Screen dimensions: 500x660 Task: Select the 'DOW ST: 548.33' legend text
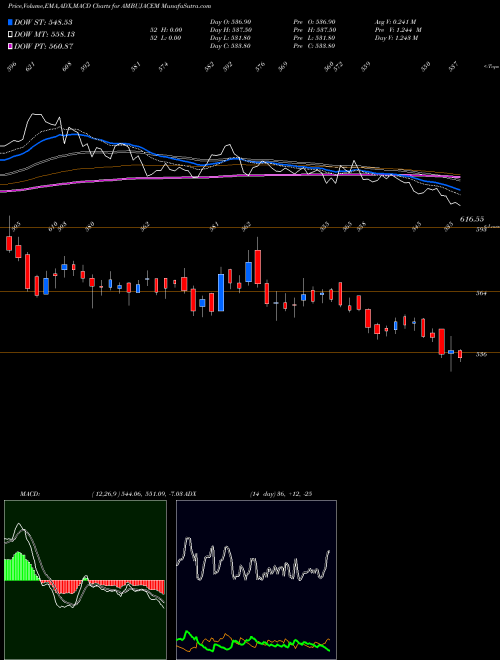tap(43, 22)
